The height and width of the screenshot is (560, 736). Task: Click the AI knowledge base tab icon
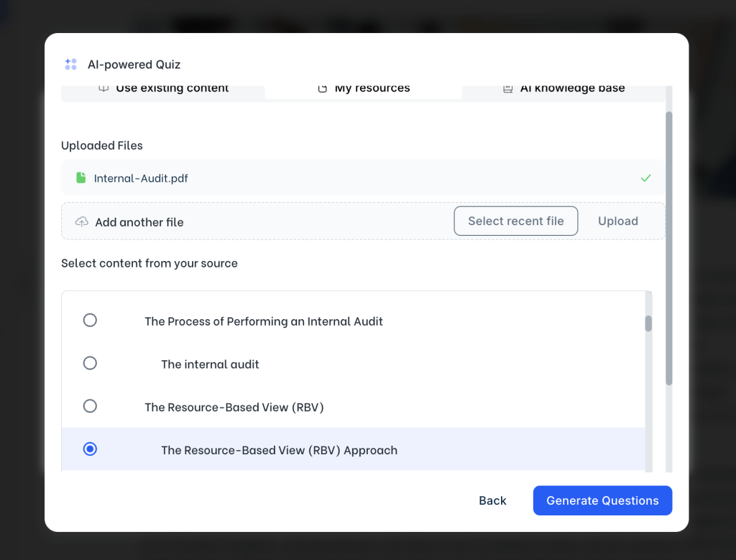(x=507, y=88)
